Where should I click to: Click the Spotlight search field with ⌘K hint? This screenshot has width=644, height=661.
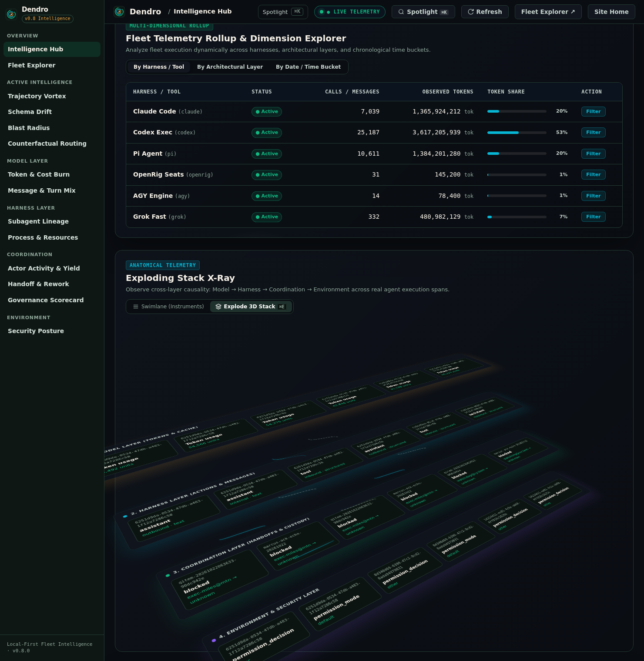click(283, 12)
